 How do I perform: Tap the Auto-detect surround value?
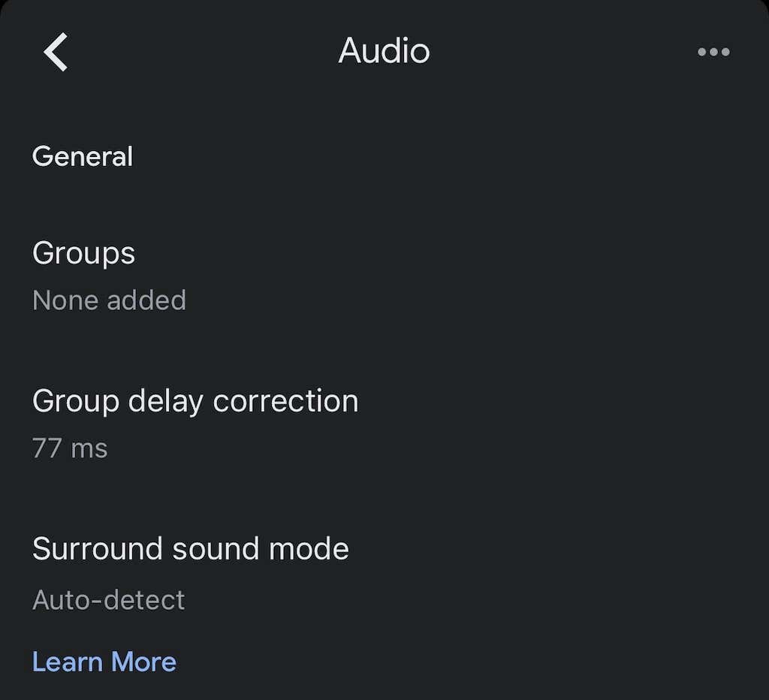(109, 600)
